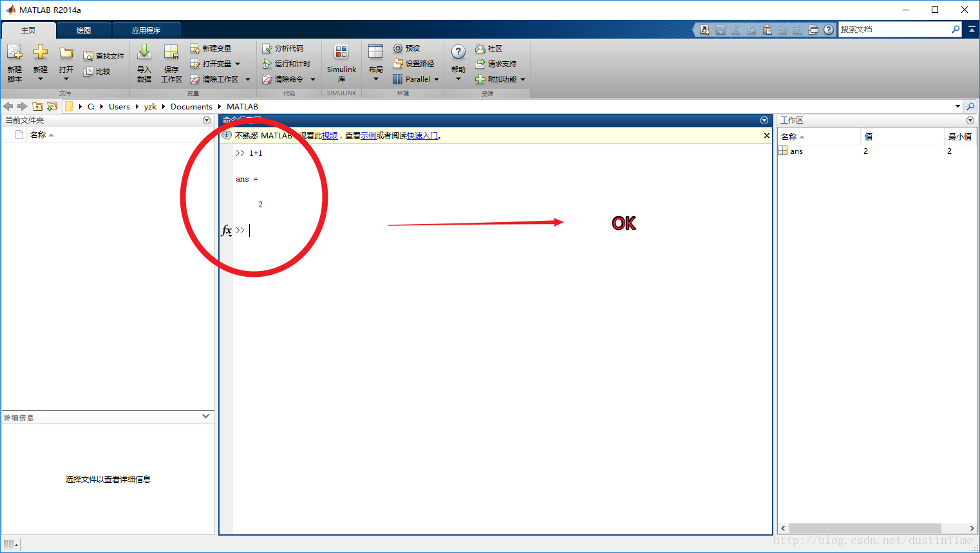
Task: Click the 布局 (Layout) icon
Action: point(376,53)
